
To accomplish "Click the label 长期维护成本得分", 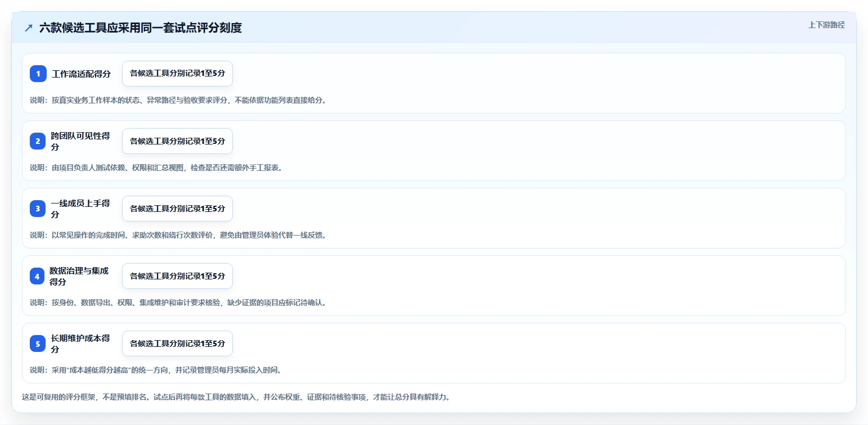I will tap(80, 343).
